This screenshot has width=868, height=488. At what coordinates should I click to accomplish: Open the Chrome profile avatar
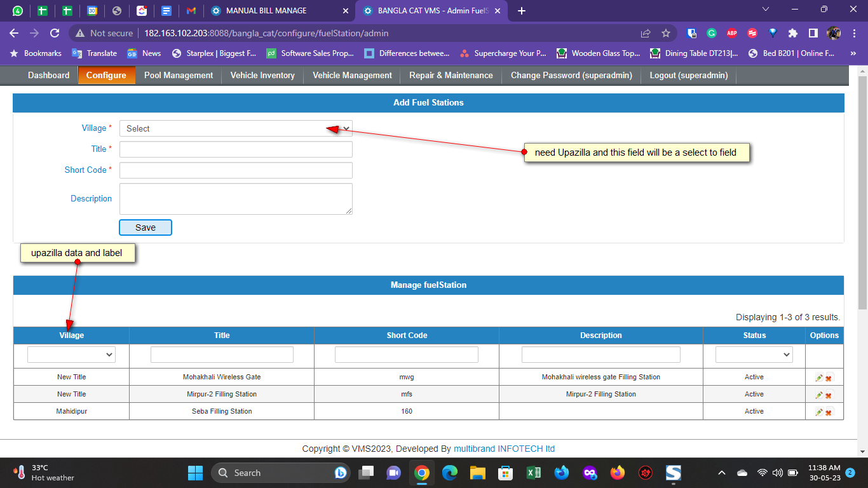pos(834,33)
